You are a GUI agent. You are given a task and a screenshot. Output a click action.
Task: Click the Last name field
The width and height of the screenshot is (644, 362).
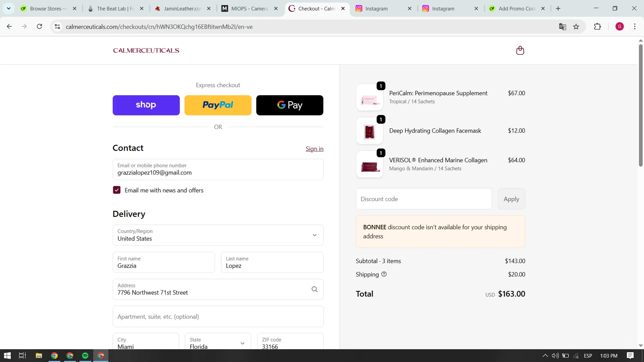[x=272, y=262]
